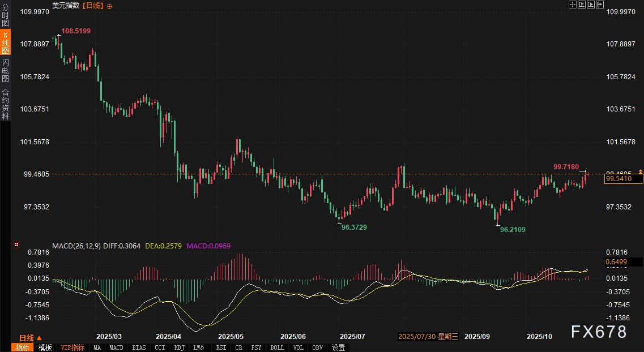Viewport: 644px width, 352px height.
Task: Click the red circle icon left of MACD label
Action: 16,245
